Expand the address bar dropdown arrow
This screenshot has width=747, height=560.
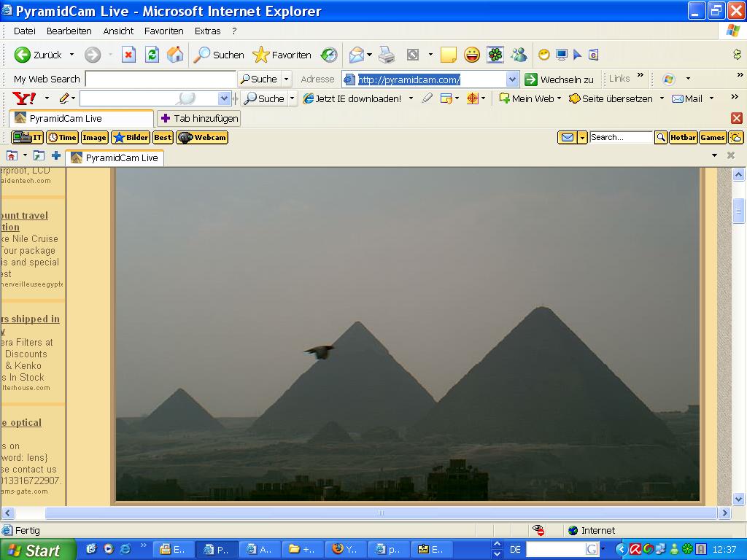[x=512, y=79]
